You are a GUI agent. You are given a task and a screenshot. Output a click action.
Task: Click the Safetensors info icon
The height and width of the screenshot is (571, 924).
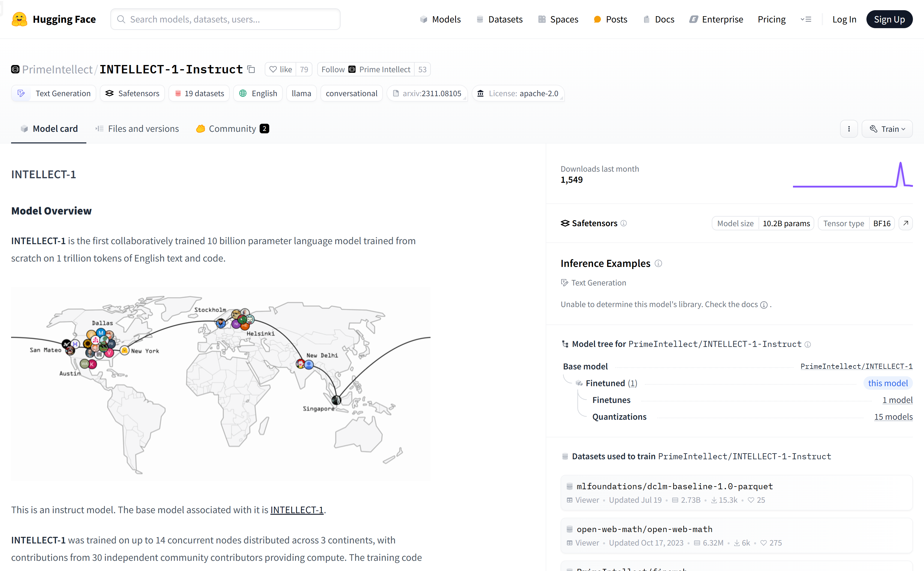pyautogui.click(x=624, y=223)
